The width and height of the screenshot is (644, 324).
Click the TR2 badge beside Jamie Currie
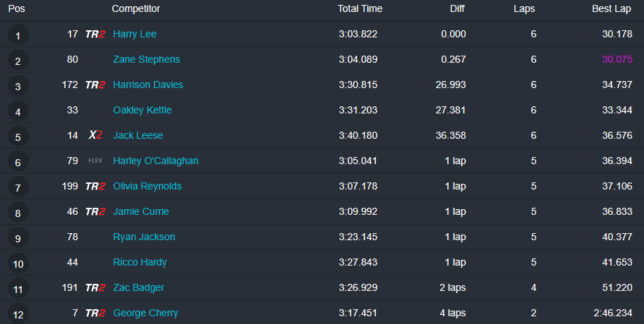[x=95, y=212]
